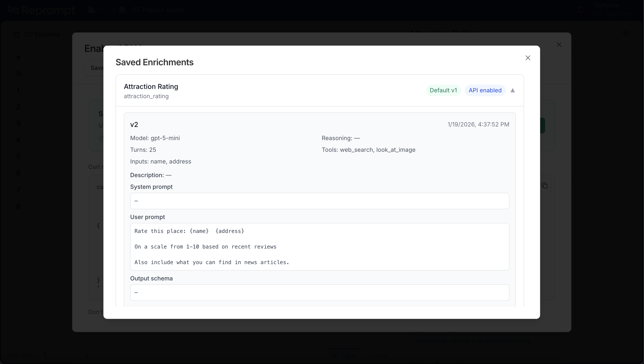The height and width of the screenshot is (364, 644).
Task: Click into the System prompt box
Action: 319,201
